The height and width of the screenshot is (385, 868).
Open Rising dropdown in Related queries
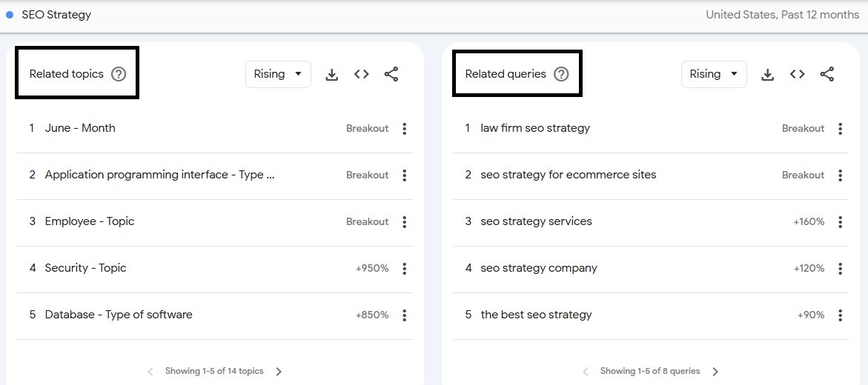coord(714,74)
